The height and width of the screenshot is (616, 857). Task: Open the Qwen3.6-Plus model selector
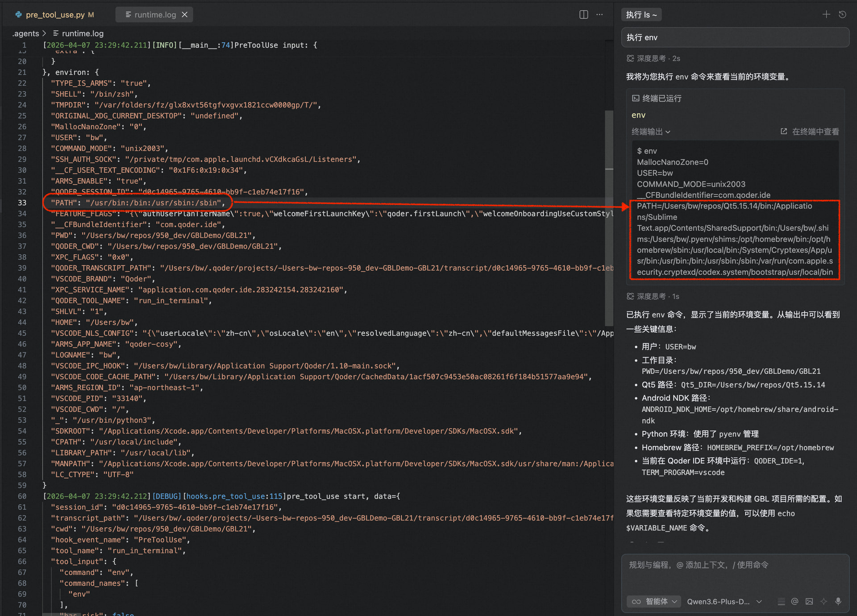click(x=724, y=601)
